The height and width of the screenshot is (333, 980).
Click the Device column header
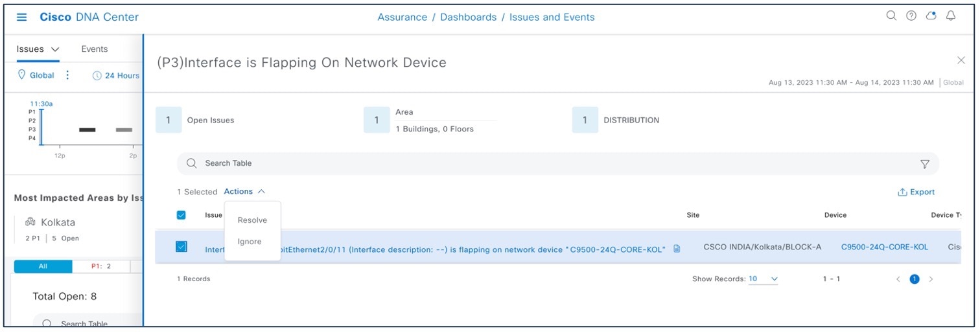coord(835,215)
